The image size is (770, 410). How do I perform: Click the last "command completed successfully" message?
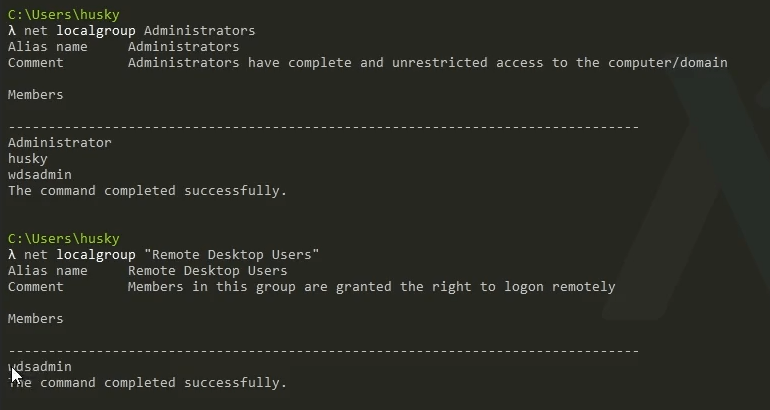click(x=147, y=383)
